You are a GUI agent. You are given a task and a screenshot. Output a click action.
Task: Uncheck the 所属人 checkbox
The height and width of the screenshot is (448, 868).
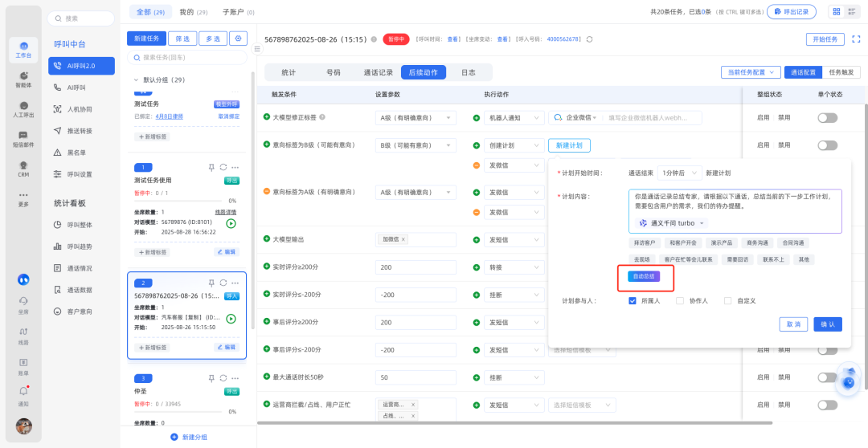pos(633,301)
